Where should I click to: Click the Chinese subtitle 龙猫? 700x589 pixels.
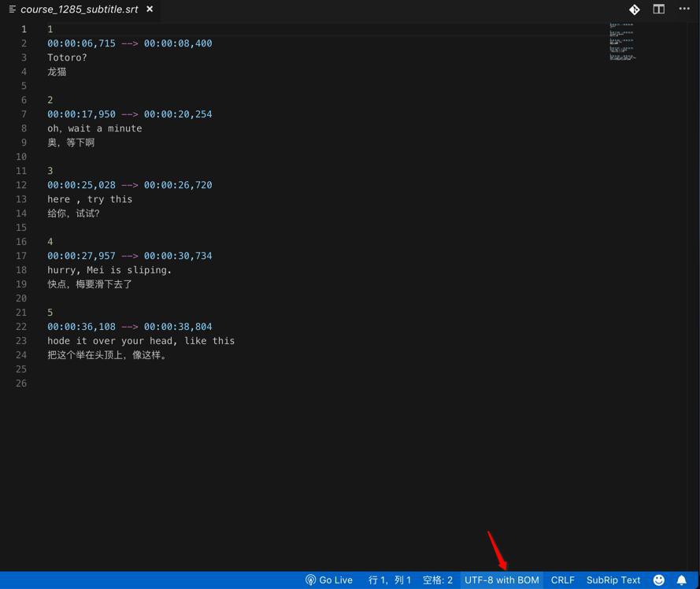click(57, 72)
